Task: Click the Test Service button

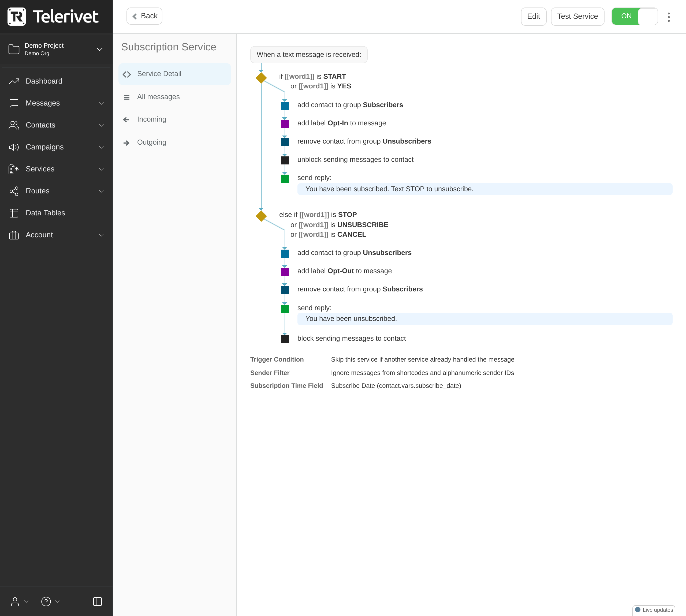Action: [578, 17]
